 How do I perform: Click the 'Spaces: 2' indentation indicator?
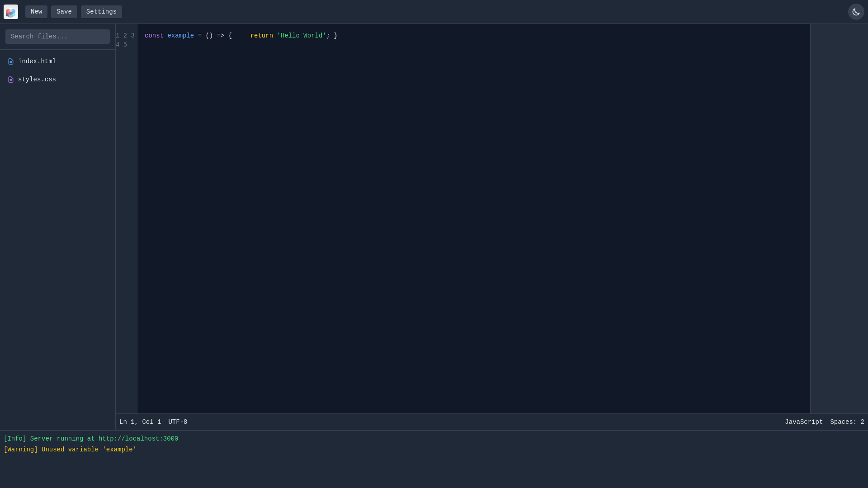pos(847,422)
